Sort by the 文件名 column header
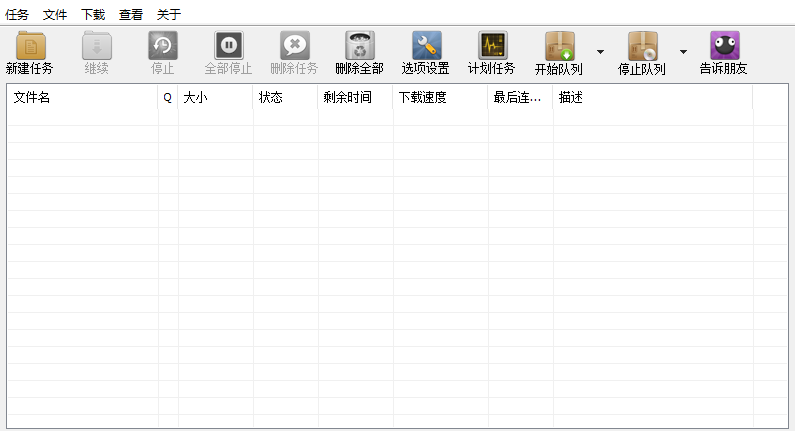This screenshot has height=431, width=795. click(82, 97)
